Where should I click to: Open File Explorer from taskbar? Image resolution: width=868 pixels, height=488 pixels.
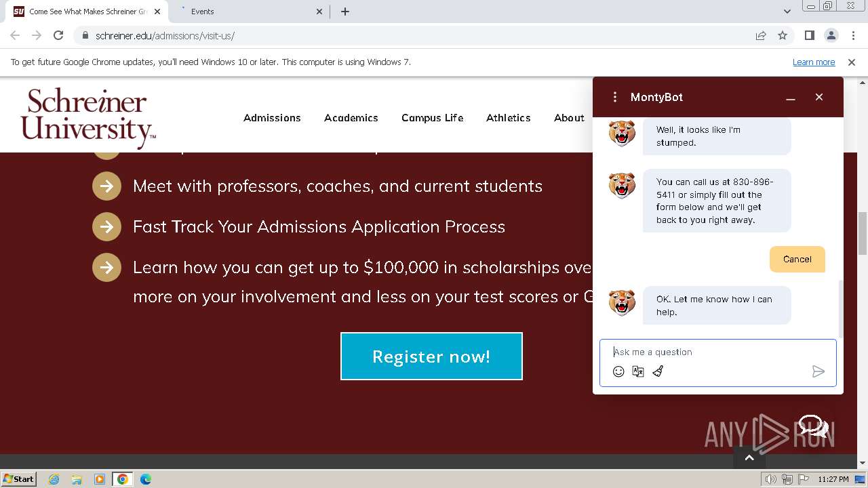[77, 479]
